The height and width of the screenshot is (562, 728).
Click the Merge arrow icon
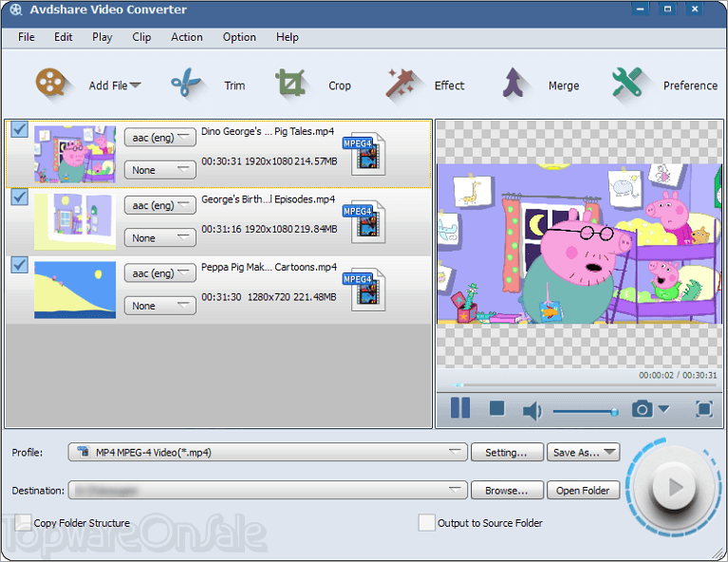coord(513,83)
